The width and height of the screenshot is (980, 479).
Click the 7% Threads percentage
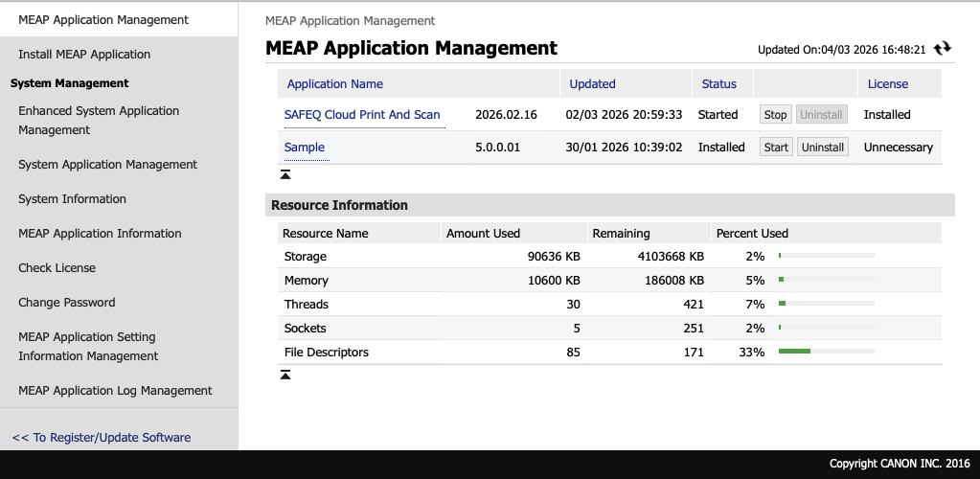755,304
